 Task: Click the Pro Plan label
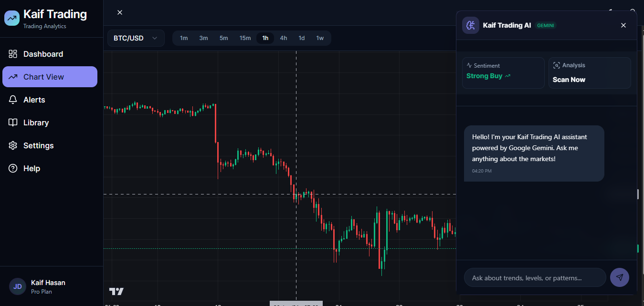42,292
